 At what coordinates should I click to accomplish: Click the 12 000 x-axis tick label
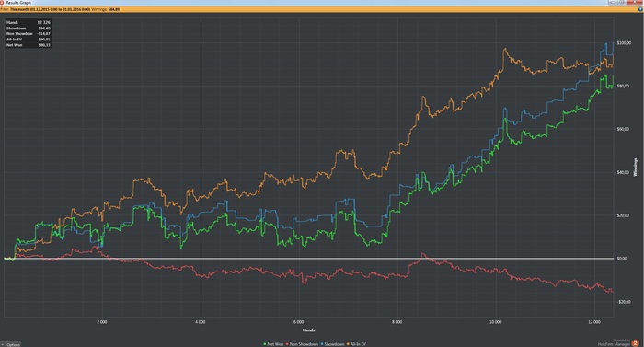pos(594,322)
